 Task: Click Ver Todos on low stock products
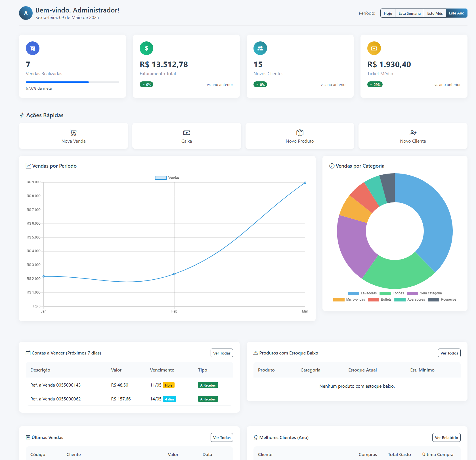[x=449, y=353]
